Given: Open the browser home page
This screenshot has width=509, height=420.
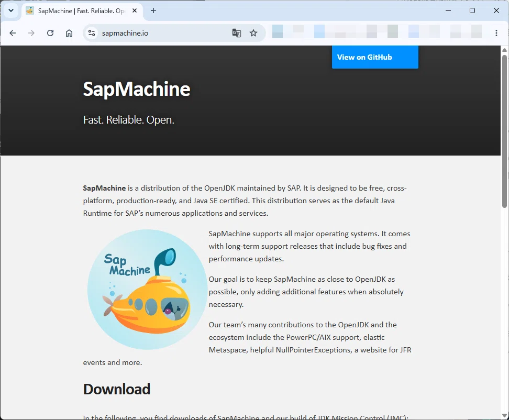Looking at the screenshot, I should pyautogui.click(x=69, y=33).
